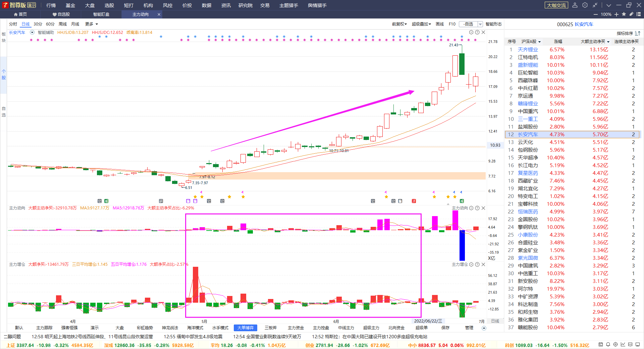The width and height of the screenshot is (644, 349).
Task: Select the pencil edit icon in toolbar
Action: click(x=631, y=14)
